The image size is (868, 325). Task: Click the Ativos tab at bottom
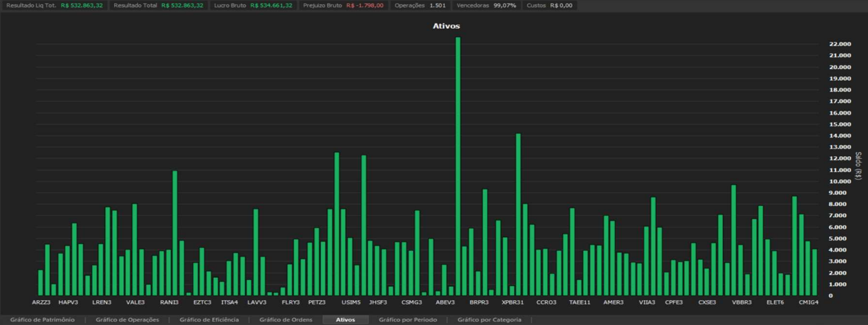pos(345,319)
